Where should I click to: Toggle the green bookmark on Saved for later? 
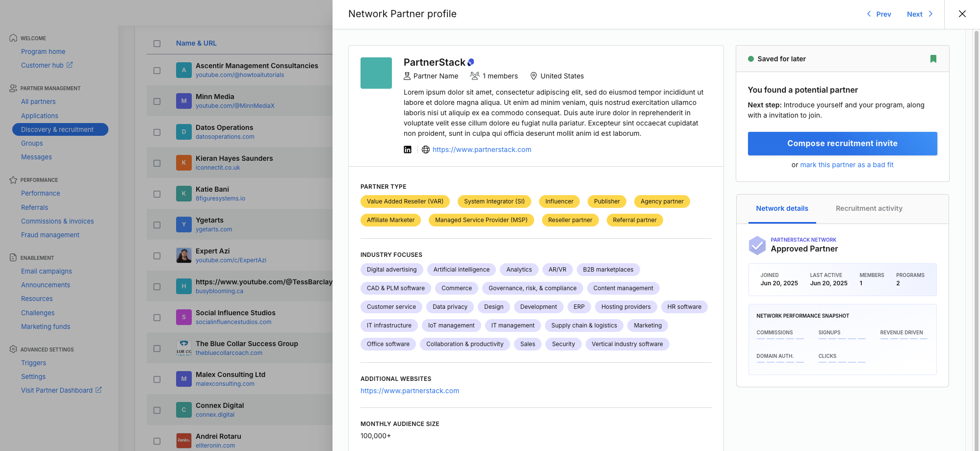[933, 58]
